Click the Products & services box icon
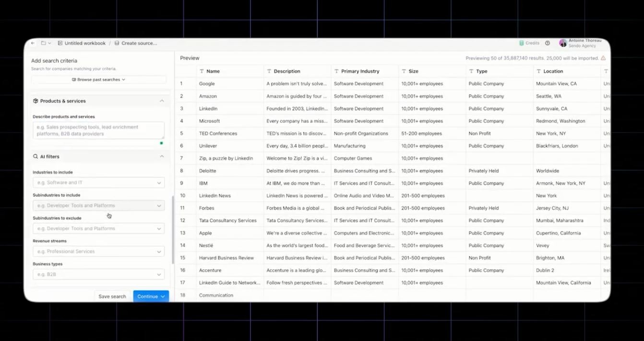 tap(36, 101)
